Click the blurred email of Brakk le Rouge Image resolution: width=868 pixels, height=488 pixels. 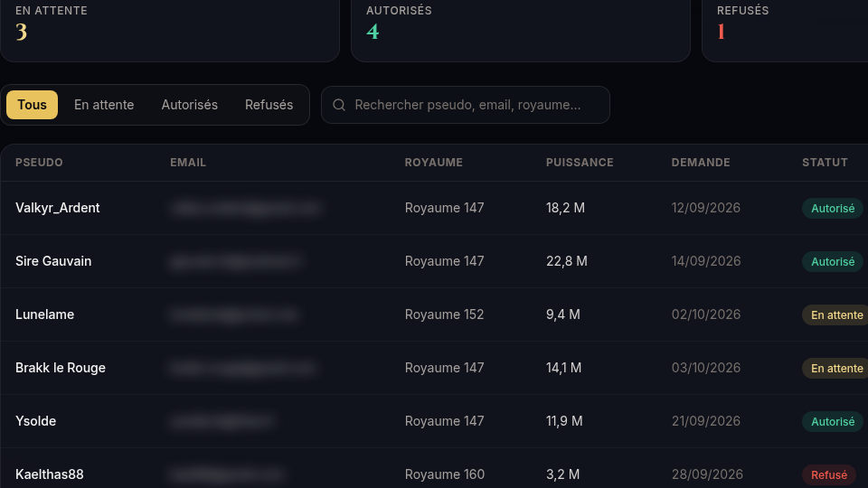coord(243,368)
